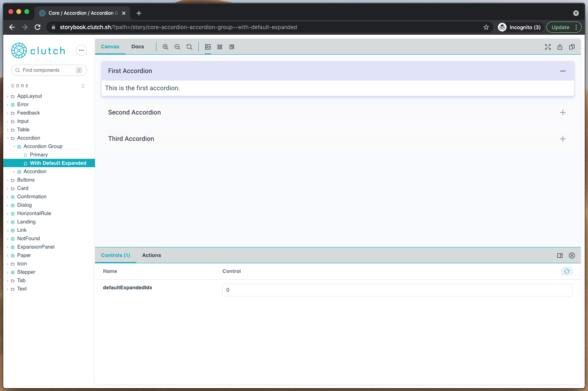The image size is (588, 391).
Task: Open a new browser tab
Action: pyautogui.click(x=139, y=13)
